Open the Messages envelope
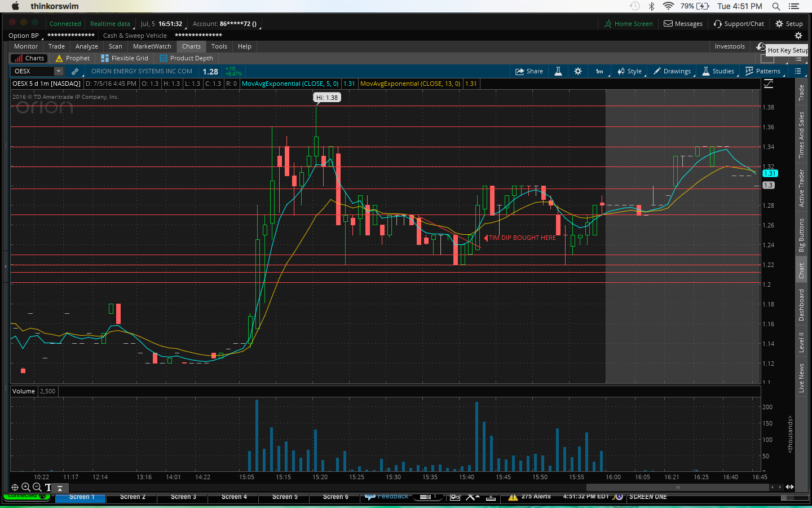Screen dimensions: 812x508 click(683, 24)
